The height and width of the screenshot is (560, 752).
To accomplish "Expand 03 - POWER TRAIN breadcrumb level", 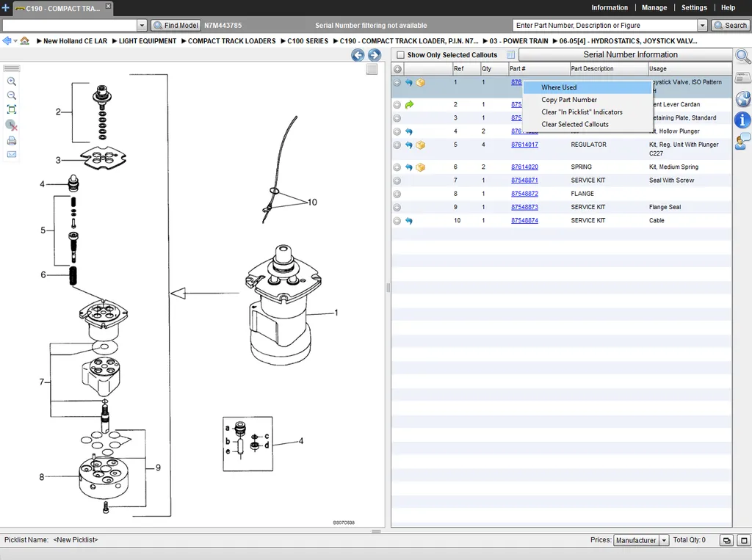I will [486, 41].
